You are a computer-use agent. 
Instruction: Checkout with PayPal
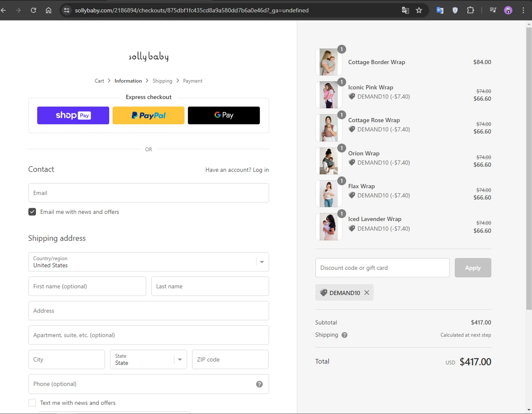pos(149,116)
